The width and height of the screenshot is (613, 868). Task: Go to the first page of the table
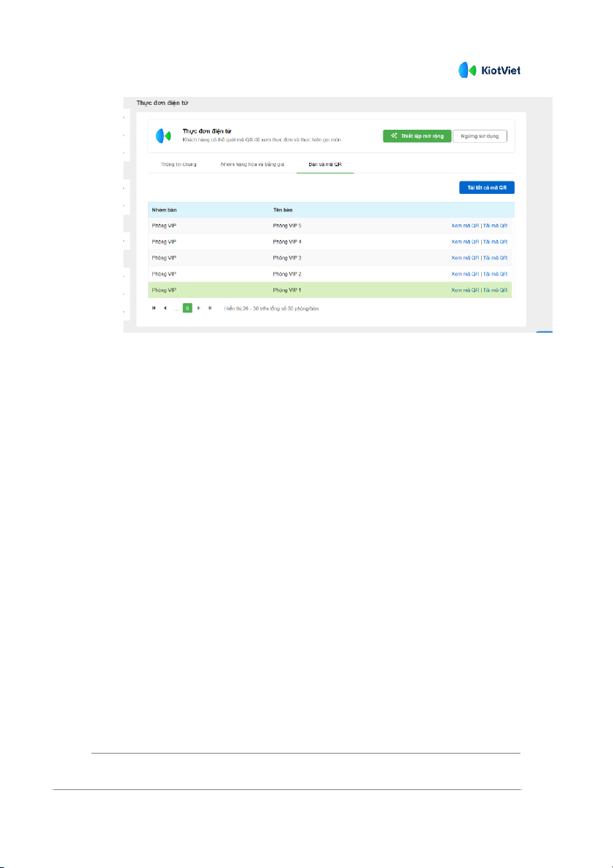154,308
